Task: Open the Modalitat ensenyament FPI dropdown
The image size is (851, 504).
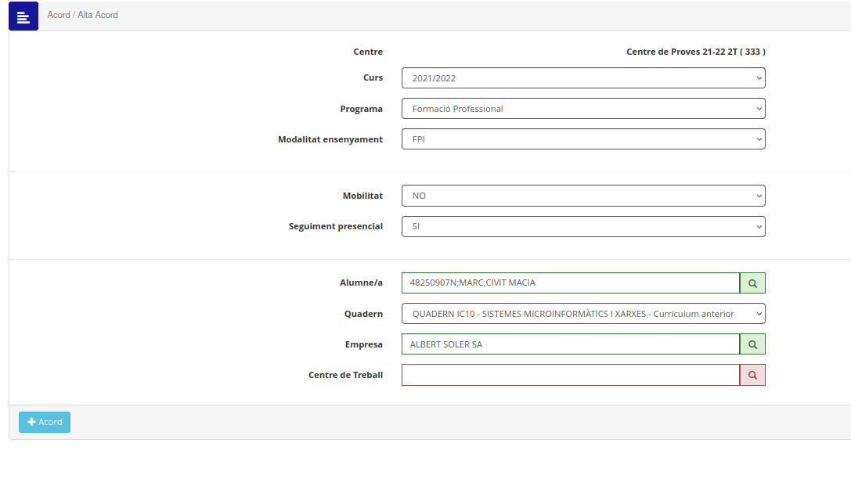Action: pyautogui.click(x=583, y=139)
